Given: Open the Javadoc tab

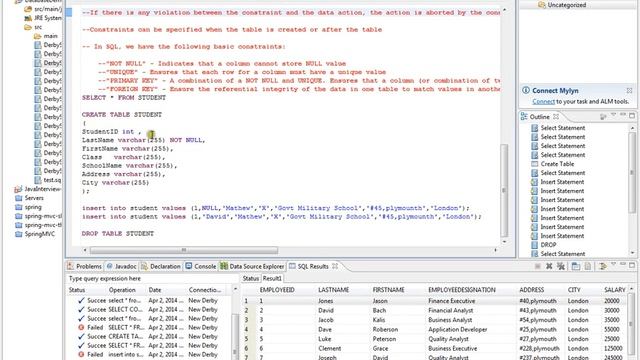Looking at the screenshot, I should [x=122, y=266].
